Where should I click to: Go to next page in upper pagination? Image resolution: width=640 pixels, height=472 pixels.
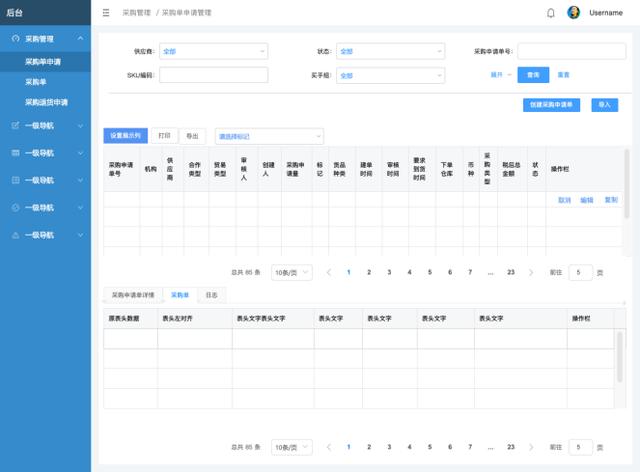tap(531, 272)
